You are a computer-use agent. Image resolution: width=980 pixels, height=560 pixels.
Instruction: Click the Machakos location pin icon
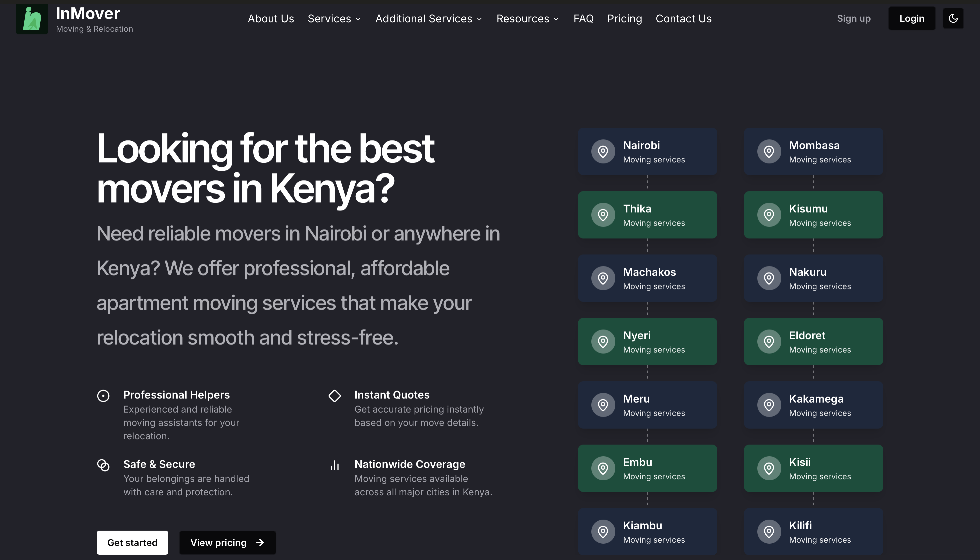[603, 278]
